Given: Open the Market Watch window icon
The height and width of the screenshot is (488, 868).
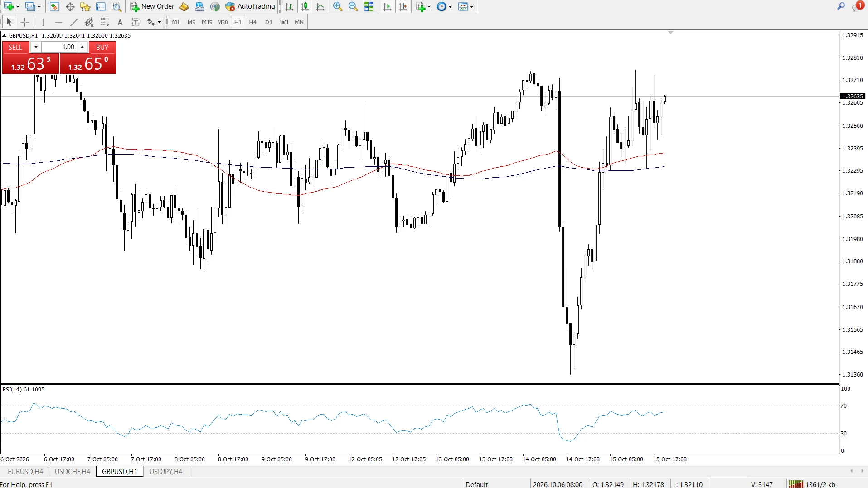Looking at the screenshot, I should click(x=54, y=6).
